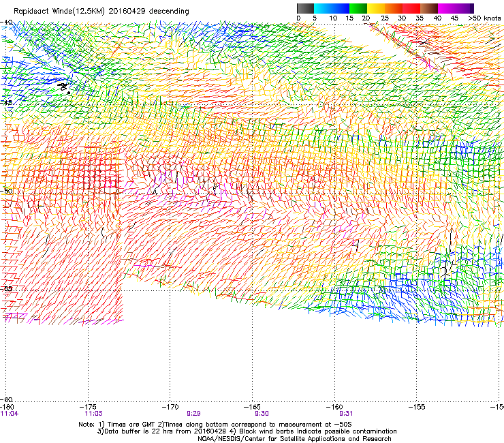Click the Rapidscat Winds title text
The image size is (504, 443).
[x=101, y=12]
